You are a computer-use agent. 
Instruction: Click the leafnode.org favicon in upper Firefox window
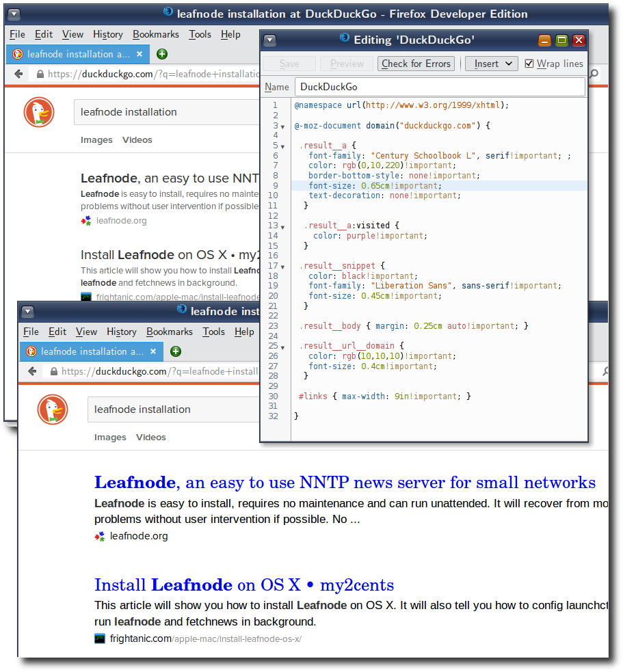(x=86, y=221)
